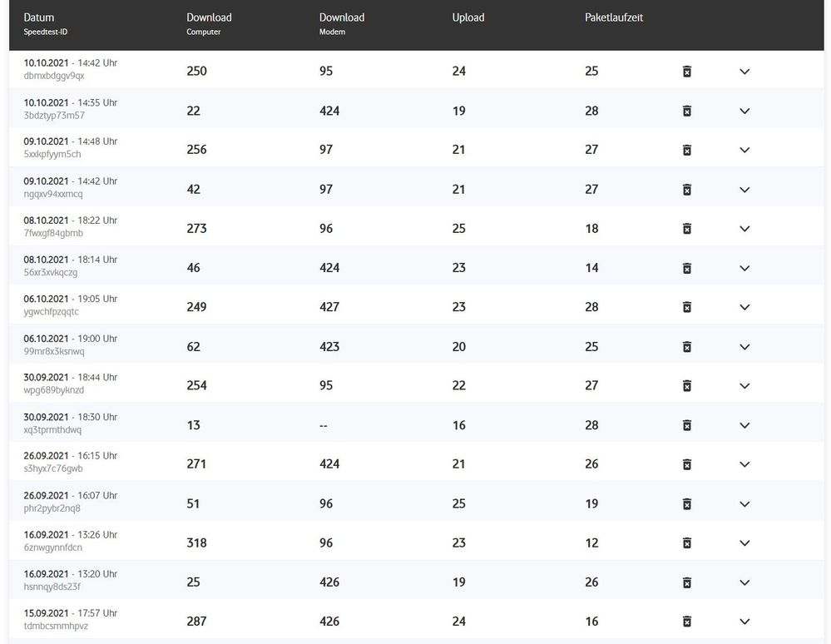Trash the 26.09.2021 16:07 speedtest entry
This screenshot has height=644, width=831.
pyautogui.click(x=687, y=503)
